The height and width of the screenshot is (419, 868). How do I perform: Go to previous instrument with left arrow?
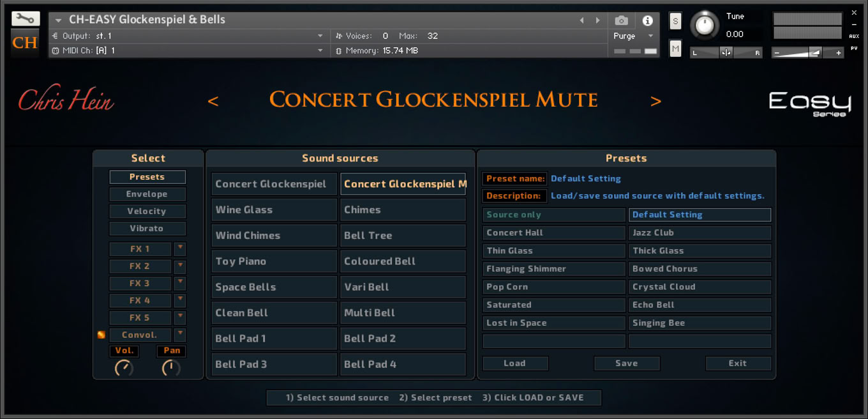point(581,20)
